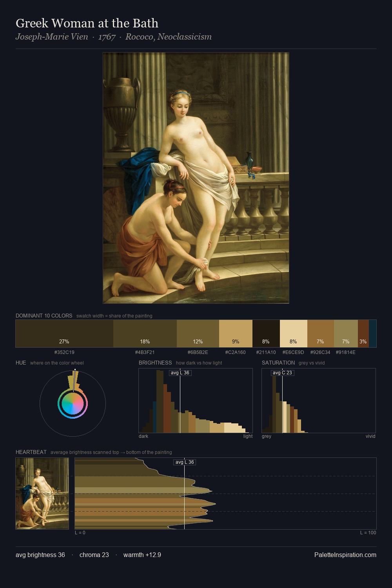Click the '#C2A160' hex label
392x588 pixels.
point(236,352)
